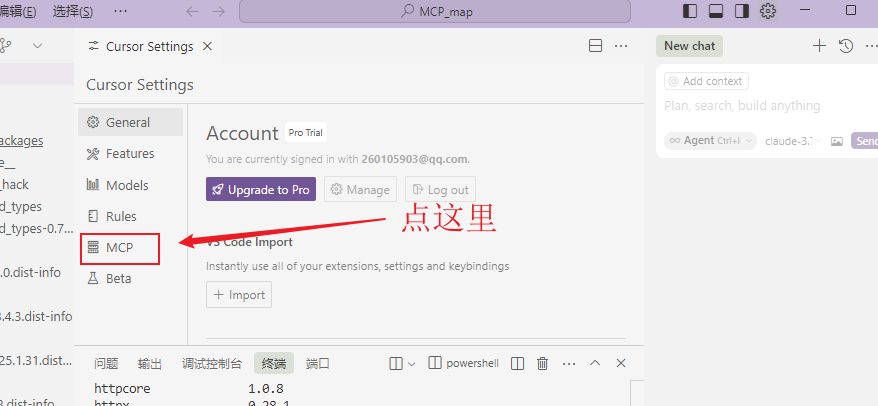This screenshot has height=406, width=878.
Task: Open chat history clock icon
Action: (x=846, y=46)
